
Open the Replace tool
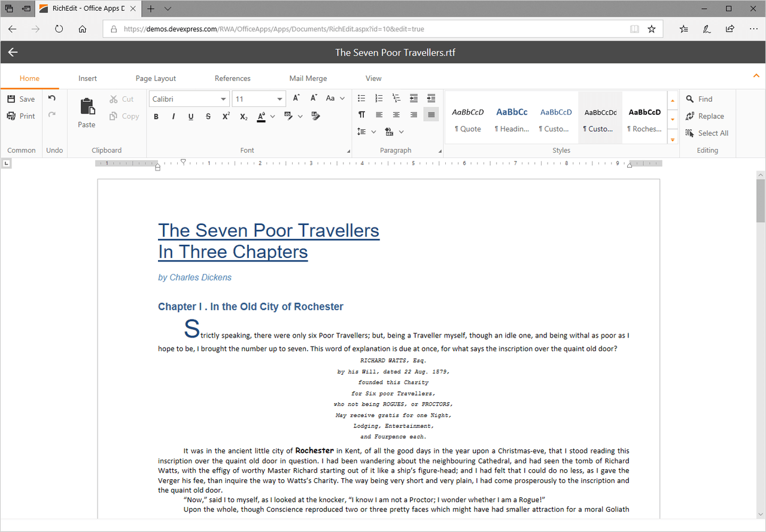[x=704, y=116]
